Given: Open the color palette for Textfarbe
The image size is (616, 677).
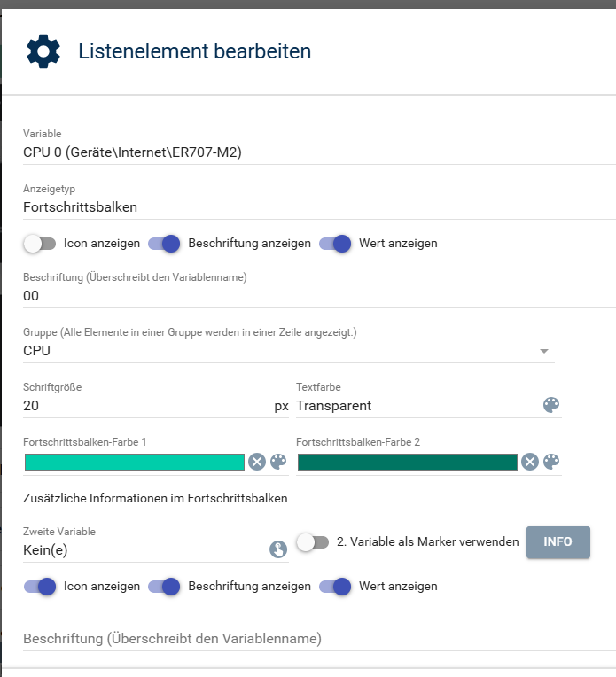Looking at the screenshot, I should tap(551, 405).
